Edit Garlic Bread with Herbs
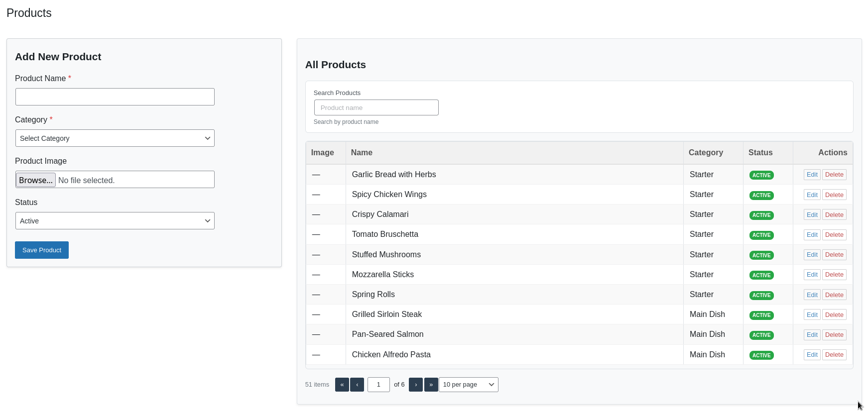868x413 pixels. tap(812, 175)
